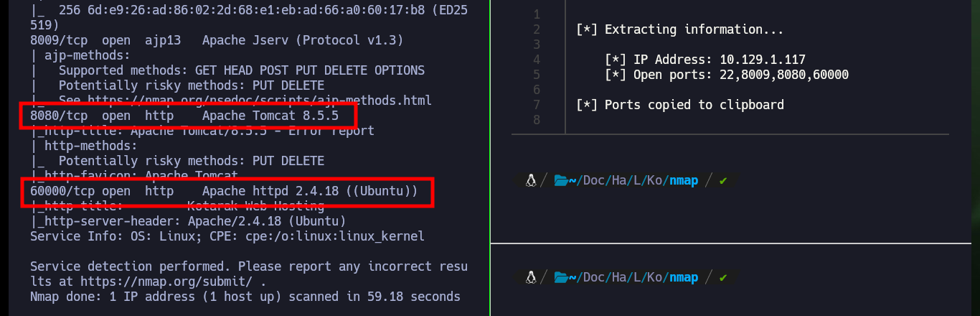
Task: Click the bold nmap directory in lower prompt
Action: [x=684, y=277]
